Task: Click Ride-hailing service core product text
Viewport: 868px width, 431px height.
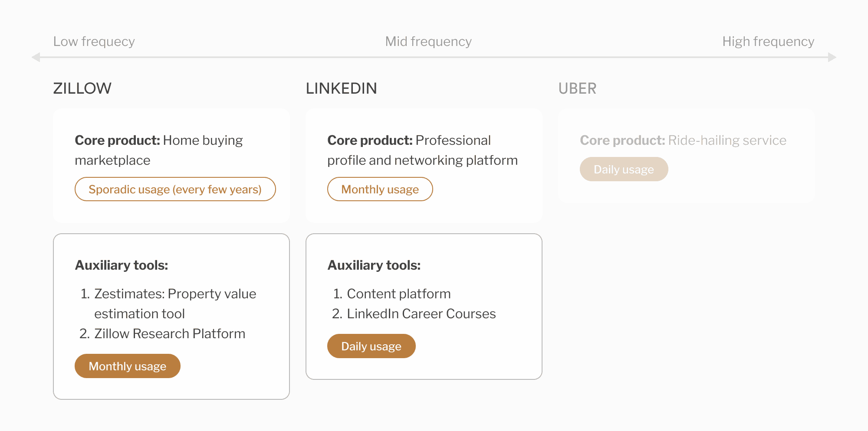Action: 727,140
